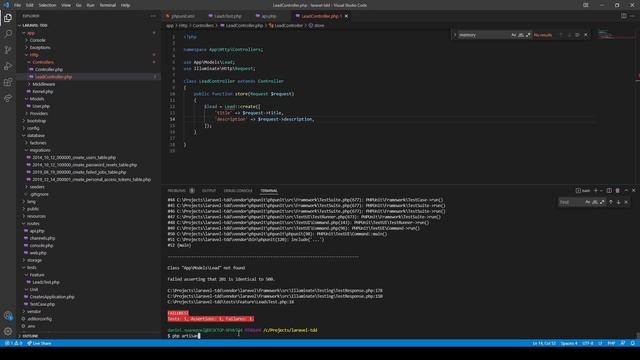Click new terminal plus icon
Image resolution: width=640 pixels, height=360 pixels.
click(596, 191)
